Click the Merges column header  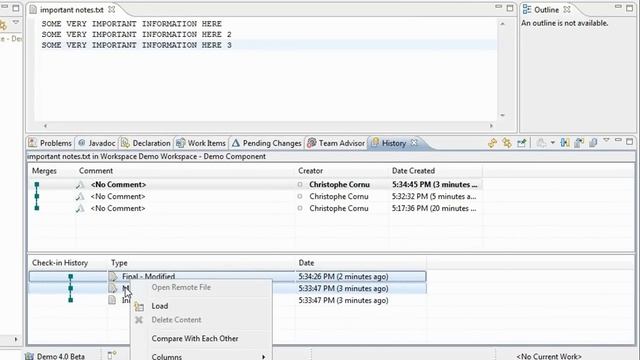click(x=44, y=171)
